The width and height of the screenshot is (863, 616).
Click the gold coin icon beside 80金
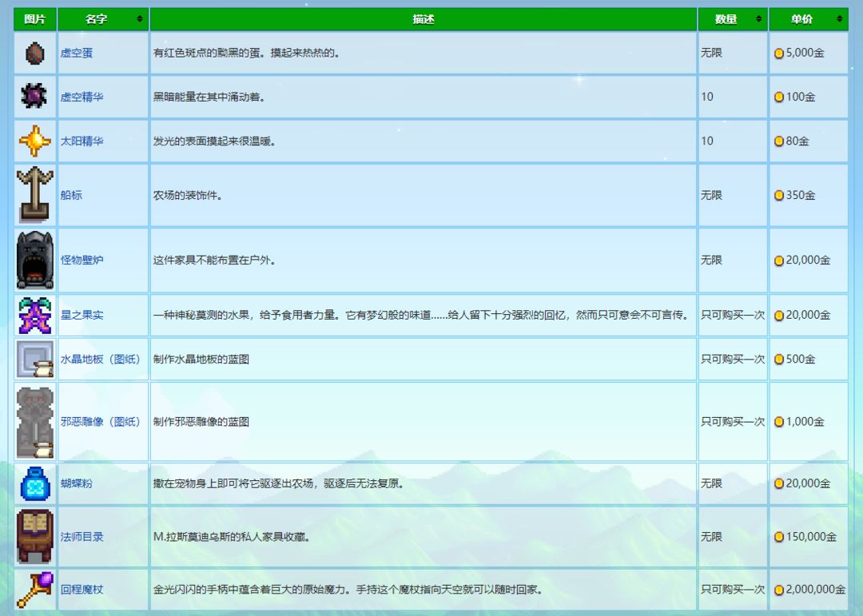pos(779,141)
